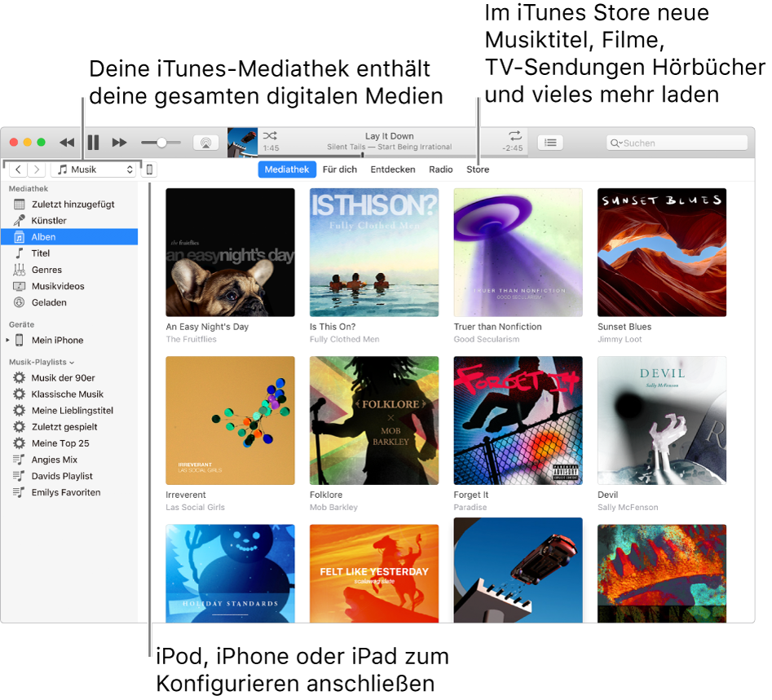
Task: Click artist name Mob Barkley
Action: click(333, 507)
